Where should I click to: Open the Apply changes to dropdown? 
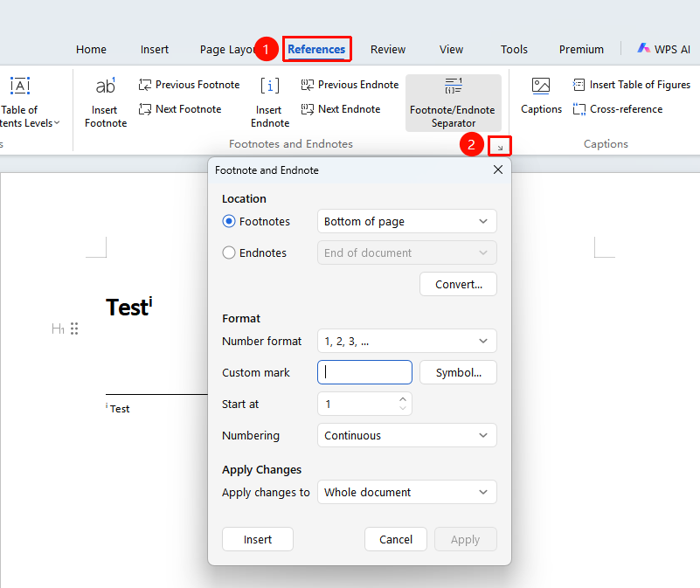pos(406,492)
